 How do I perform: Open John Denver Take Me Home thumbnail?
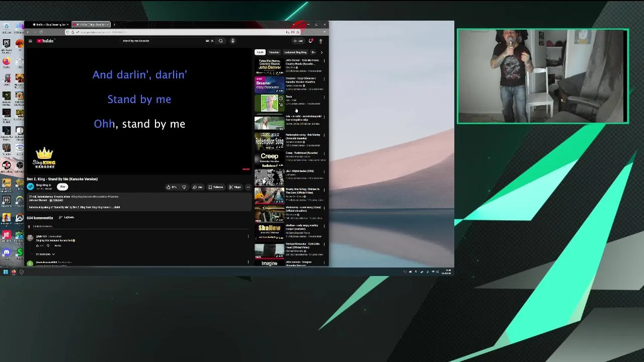269,66
